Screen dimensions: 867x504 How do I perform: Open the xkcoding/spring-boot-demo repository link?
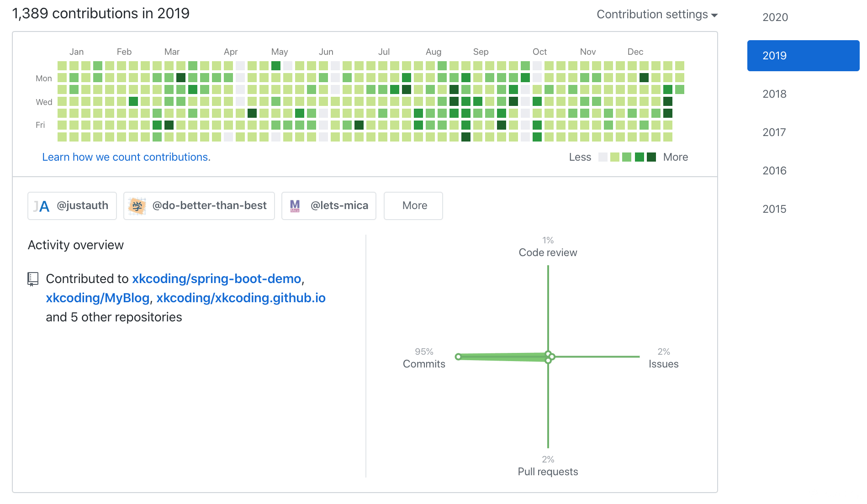point(217,279)
